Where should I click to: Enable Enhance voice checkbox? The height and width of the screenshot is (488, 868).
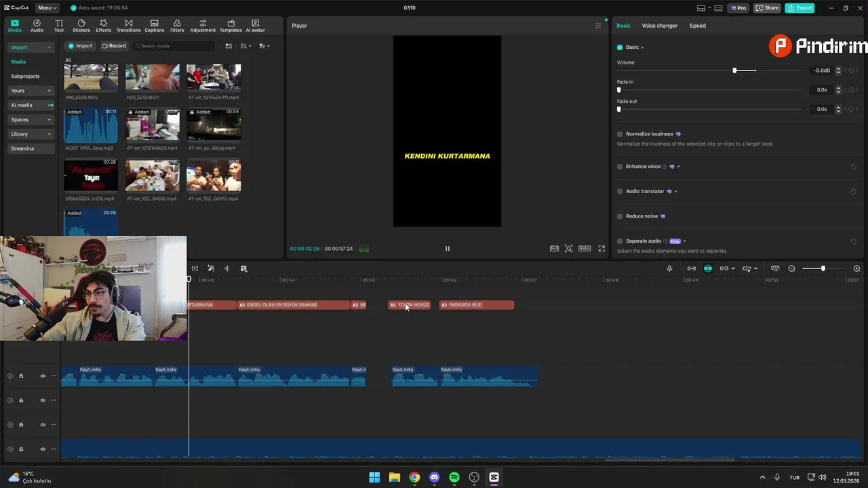coord(620,167)
